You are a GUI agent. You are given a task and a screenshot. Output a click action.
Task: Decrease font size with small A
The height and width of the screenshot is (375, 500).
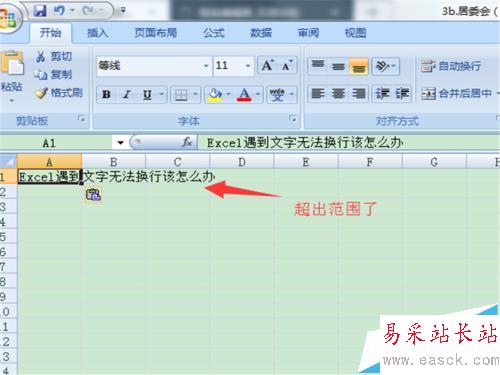pos(287,66)
